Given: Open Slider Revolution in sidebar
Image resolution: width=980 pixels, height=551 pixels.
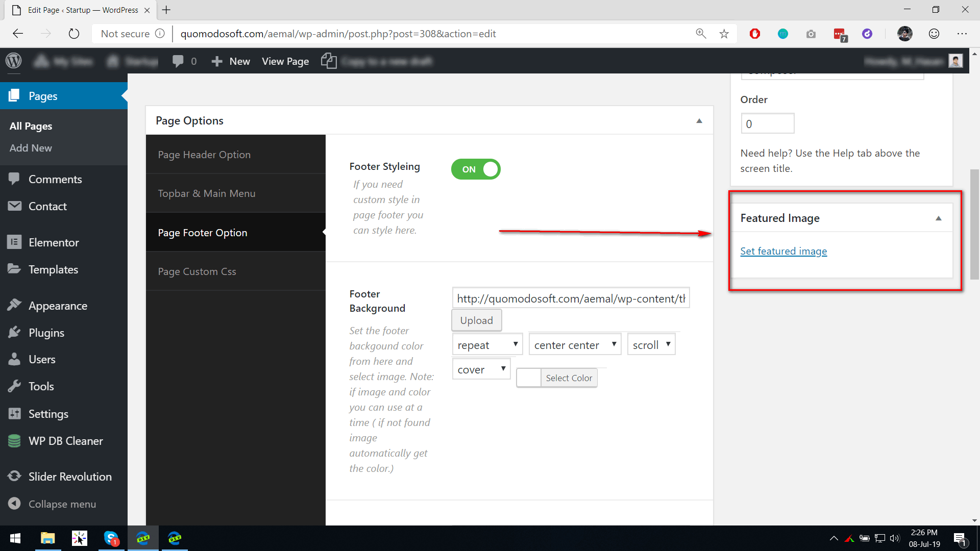Looking at the screenshot, I should point(69,477).
